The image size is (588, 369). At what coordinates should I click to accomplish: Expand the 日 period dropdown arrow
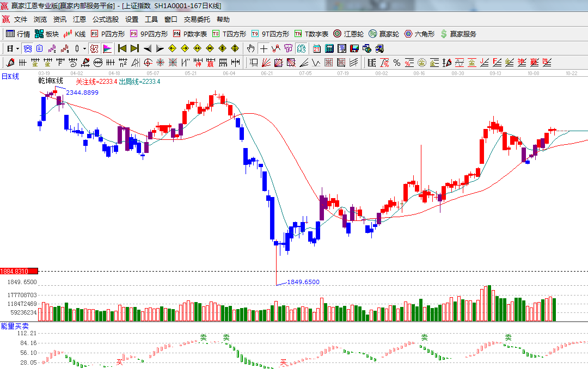pos(17,48)
